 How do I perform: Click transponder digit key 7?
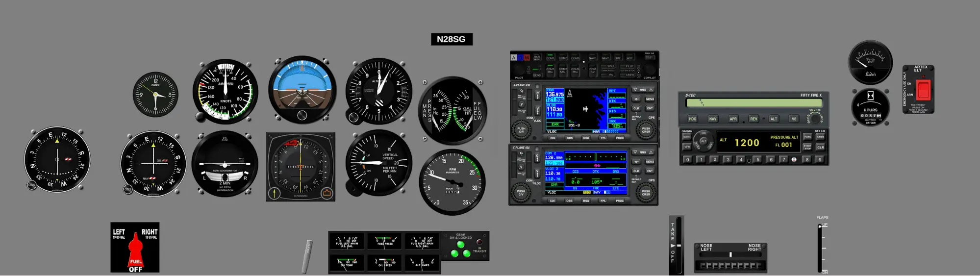point(783,159)
